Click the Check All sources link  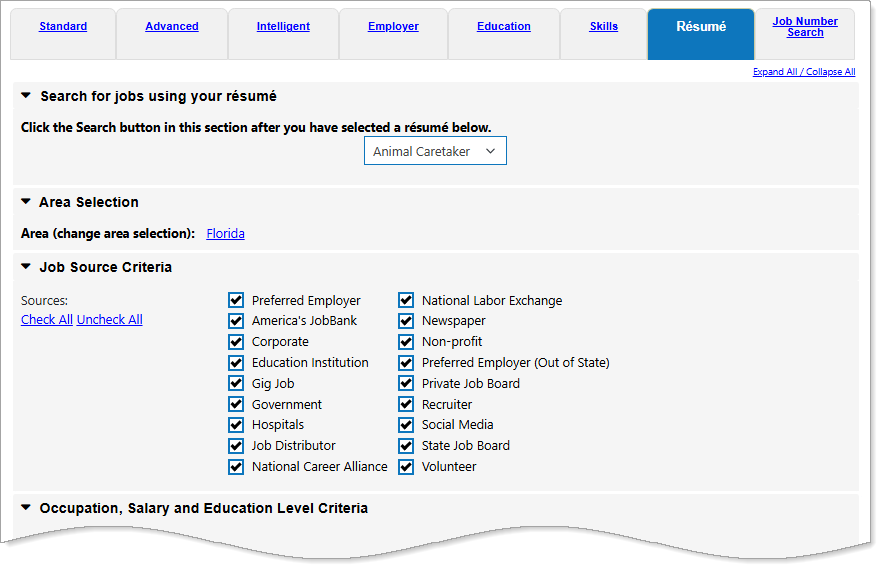47,320
